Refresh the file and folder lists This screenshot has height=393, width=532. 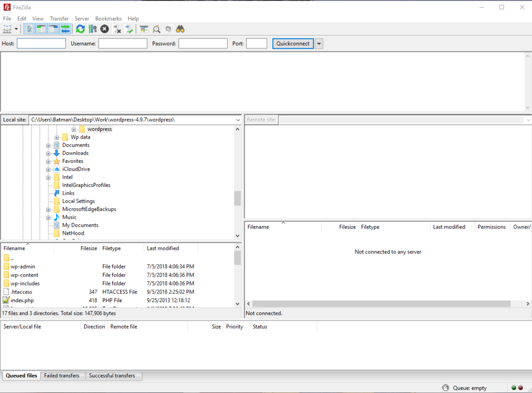coord(80,29)
